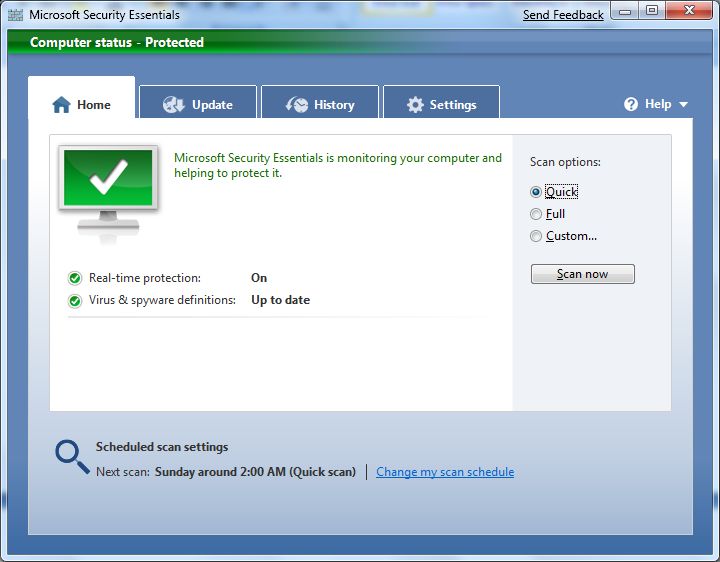Maximize the Security Essentials window
The height and width of the screenshot is (562, 720).
click(652, 11)
